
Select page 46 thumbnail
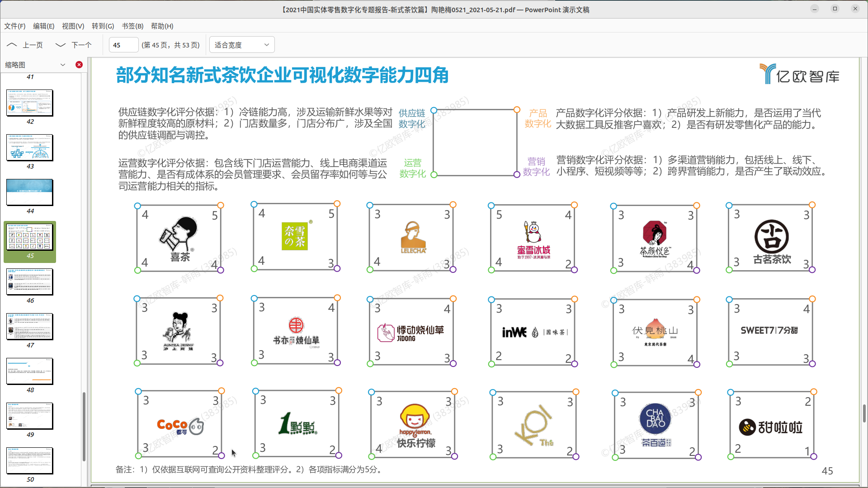click(x=30, y=282)
